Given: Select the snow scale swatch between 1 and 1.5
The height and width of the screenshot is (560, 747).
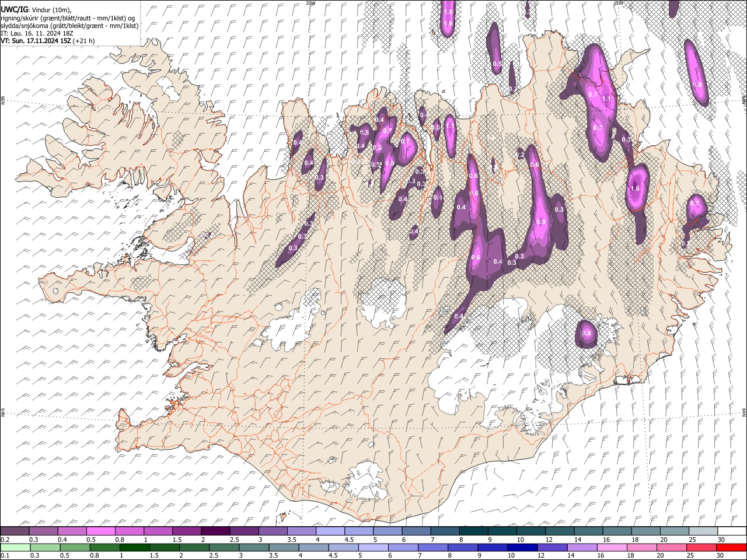Looking at the screenshot, I should 158,531.
